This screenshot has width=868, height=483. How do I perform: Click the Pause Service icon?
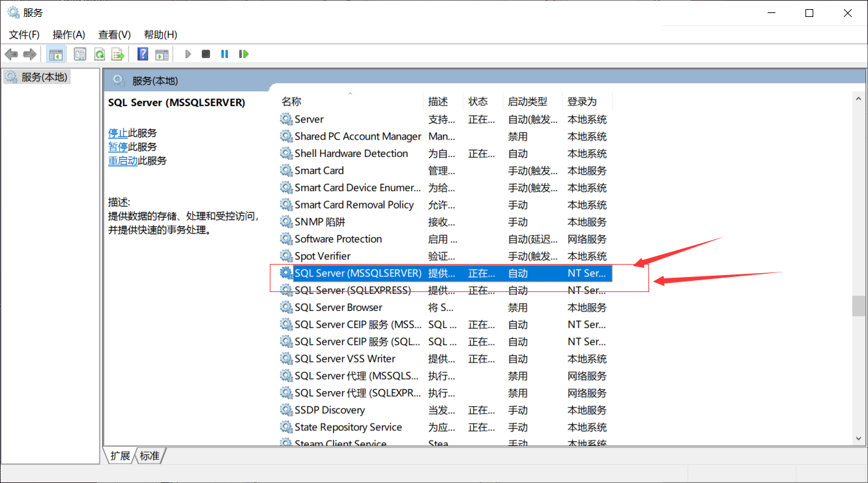point(225,54)
